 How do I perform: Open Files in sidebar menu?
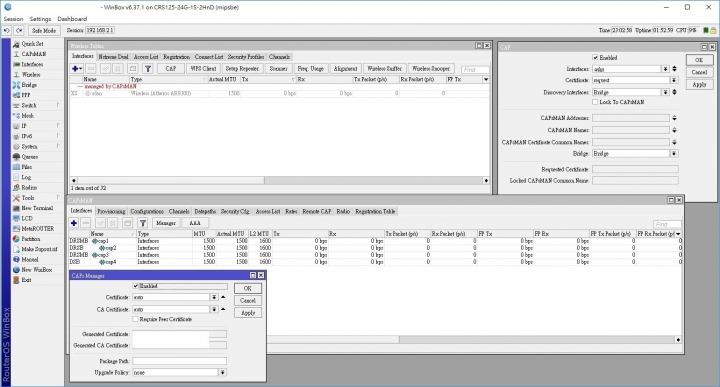(27, 167)
